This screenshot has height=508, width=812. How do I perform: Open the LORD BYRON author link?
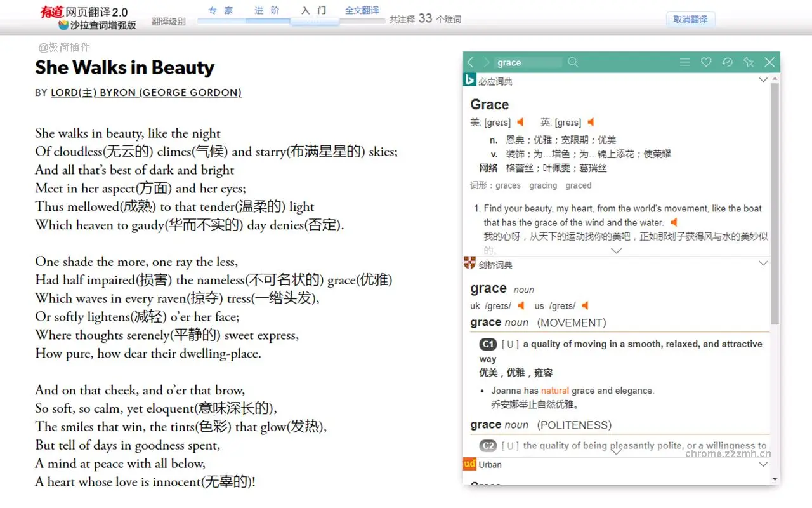[x=145, y=93]
